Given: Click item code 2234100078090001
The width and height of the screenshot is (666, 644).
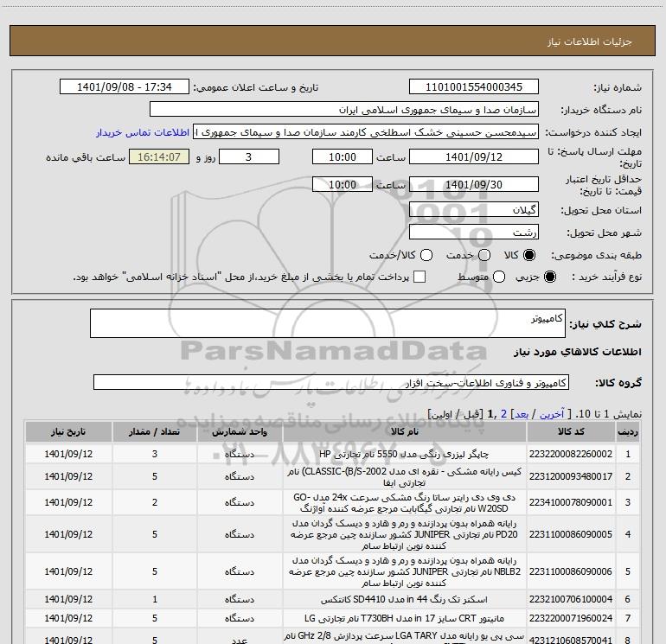Looking at the screenshot, I should click(x=571, y=502).
